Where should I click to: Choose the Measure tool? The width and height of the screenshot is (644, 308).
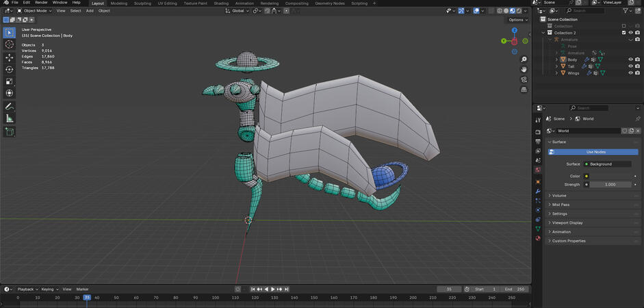pyautogui.click(x=10, y=118)
